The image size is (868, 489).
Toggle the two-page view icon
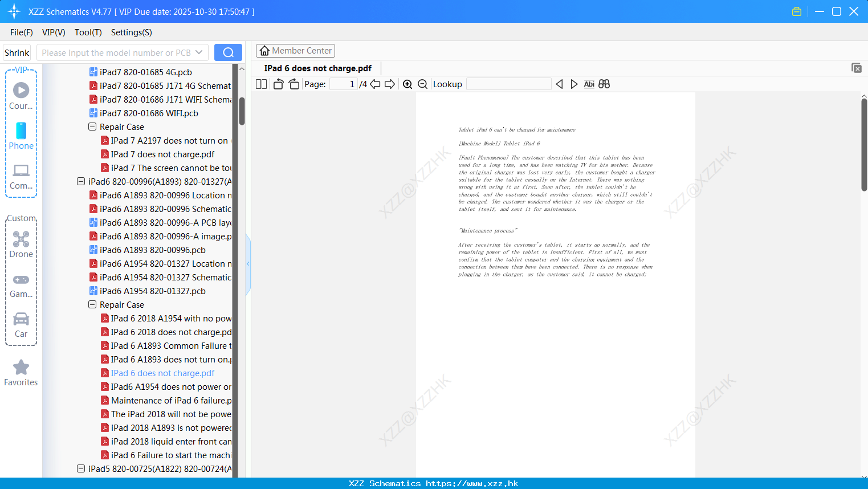coord(261,84)
